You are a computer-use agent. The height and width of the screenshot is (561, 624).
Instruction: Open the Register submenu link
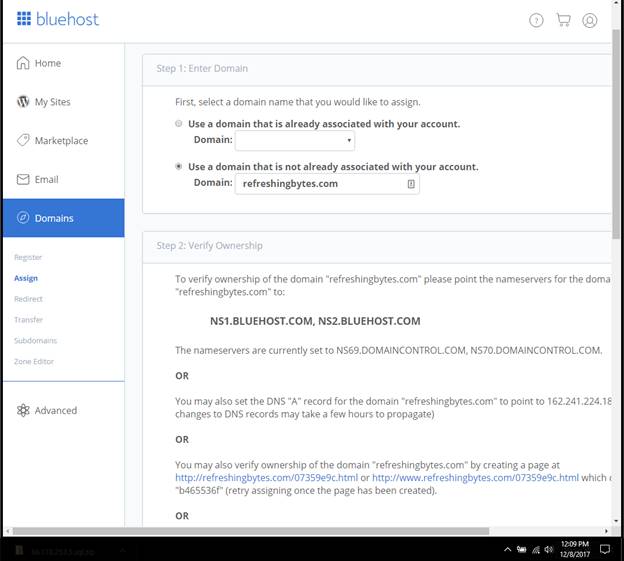tap(28, 257)
